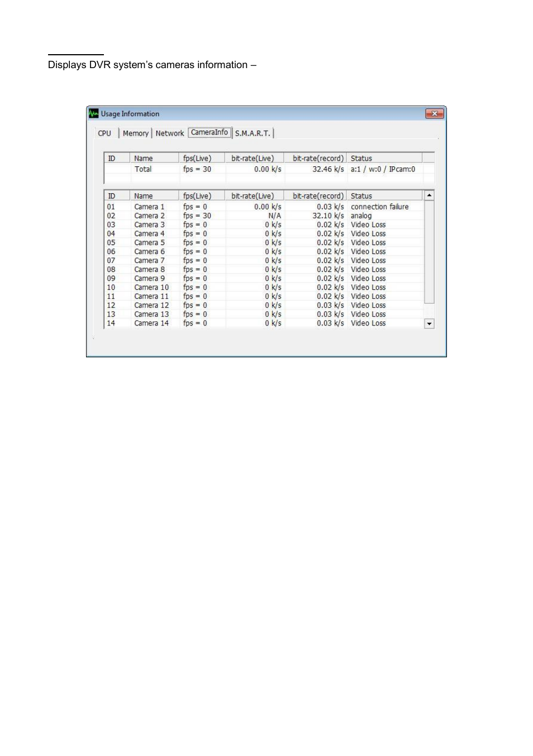533x756 pixels.
Task: Click the 'analog' status of Camera 2
Action: click(x=361, y=216)
